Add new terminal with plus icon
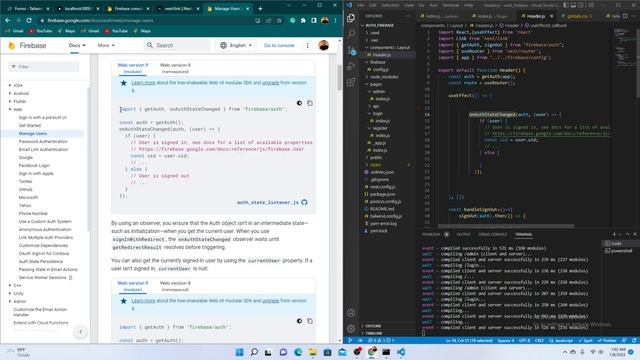640x360 pixels. click(x=614, y=234)
